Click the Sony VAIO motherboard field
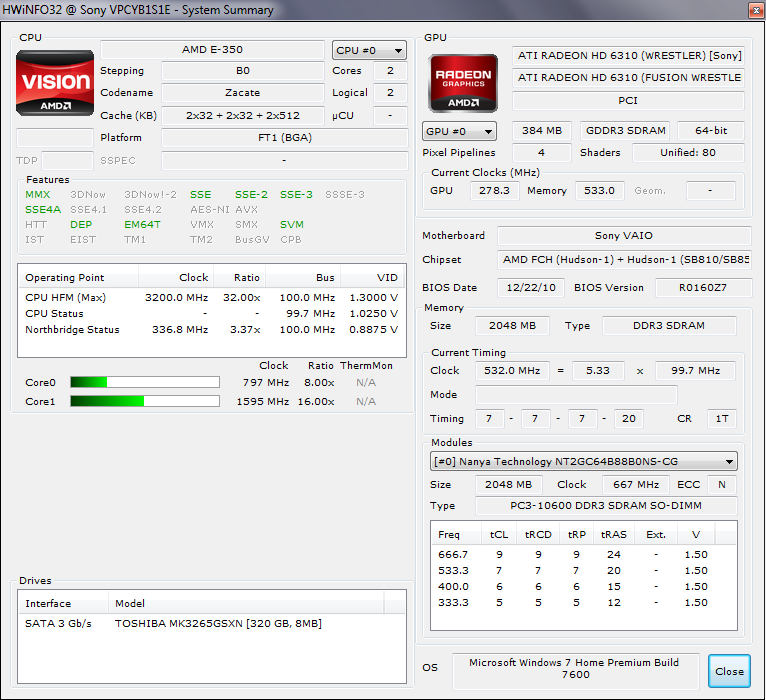766x700 pixels. [x=624, y=235]
